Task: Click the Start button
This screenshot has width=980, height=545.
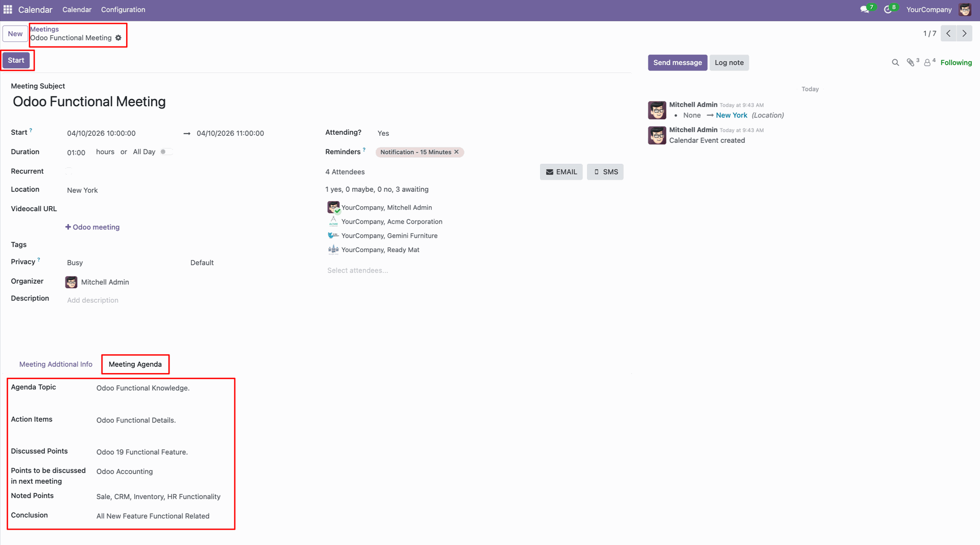Action: (x=16, y=60)
